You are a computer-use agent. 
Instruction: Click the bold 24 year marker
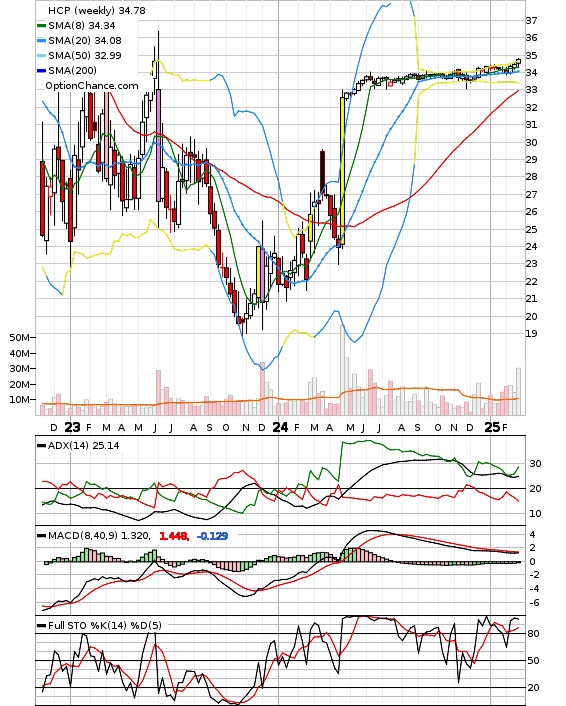pyautogui.click(x=280, y=427)
